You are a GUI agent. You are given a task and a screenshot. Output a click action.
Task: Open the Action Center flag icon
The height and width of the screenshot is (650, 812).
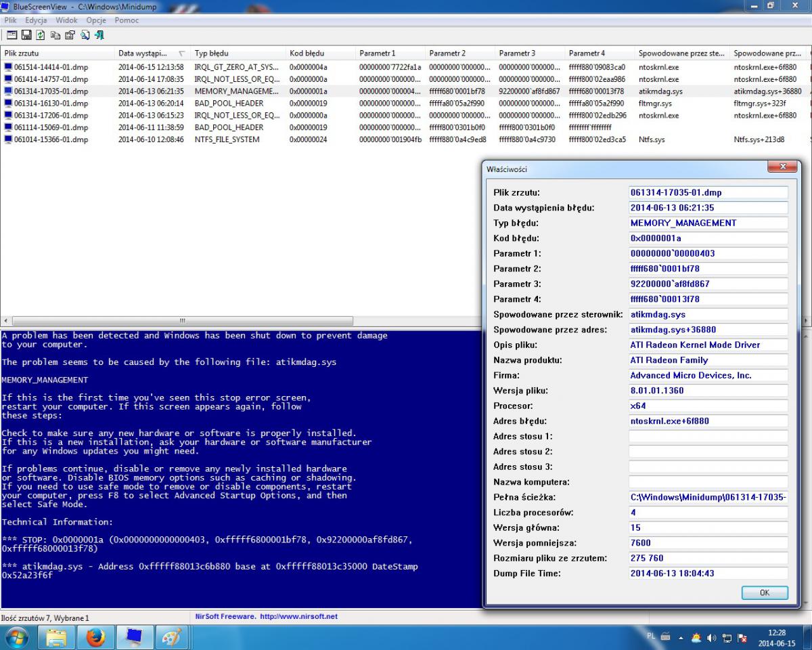742,638
